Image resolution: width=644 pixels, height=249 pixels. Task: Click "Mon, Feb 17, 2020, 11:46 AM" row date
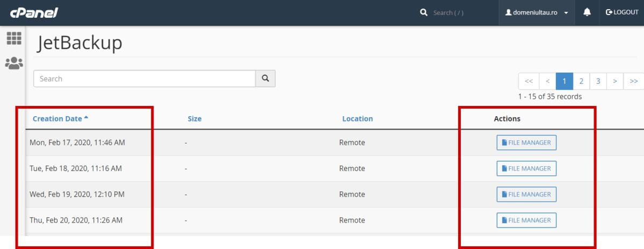coord(77,143)
